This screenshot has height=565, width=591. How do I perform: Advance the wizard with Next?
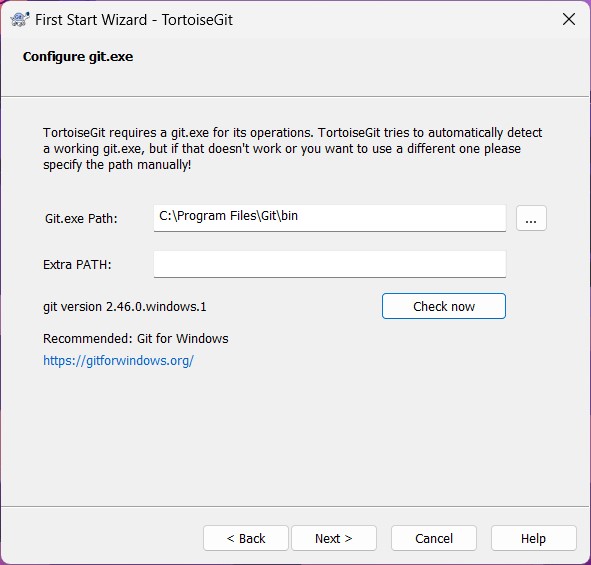(334, 538)
